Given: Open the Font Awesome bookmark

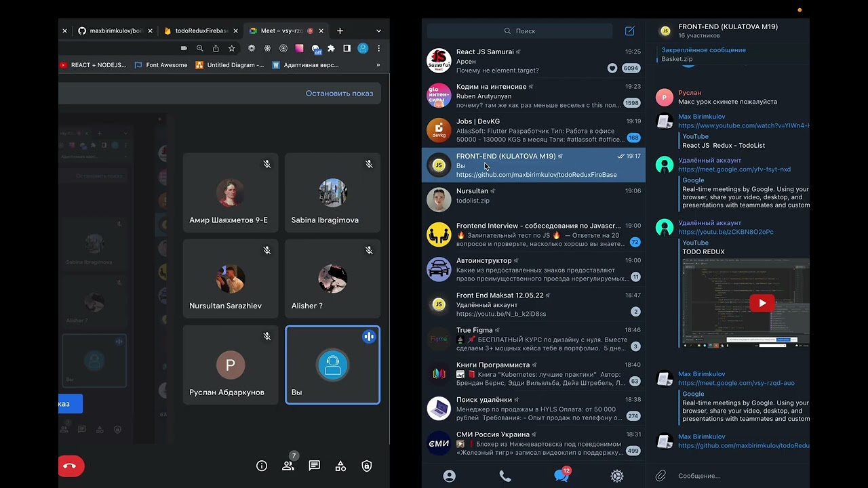Looking at the screenshot, I should 161,65.
